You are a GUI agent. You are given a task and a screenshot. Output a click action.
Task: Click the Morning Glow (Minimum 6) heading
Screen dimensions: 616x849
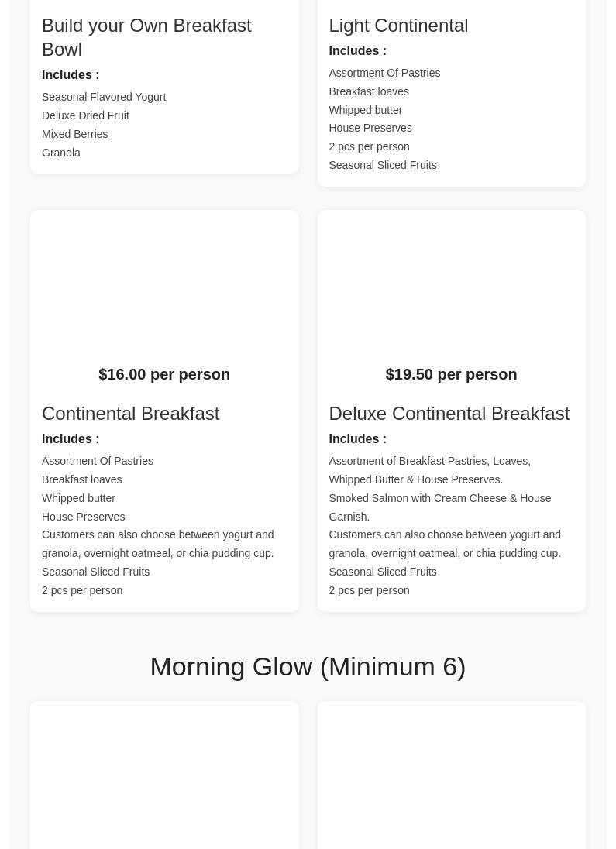(x=308, y=667)
